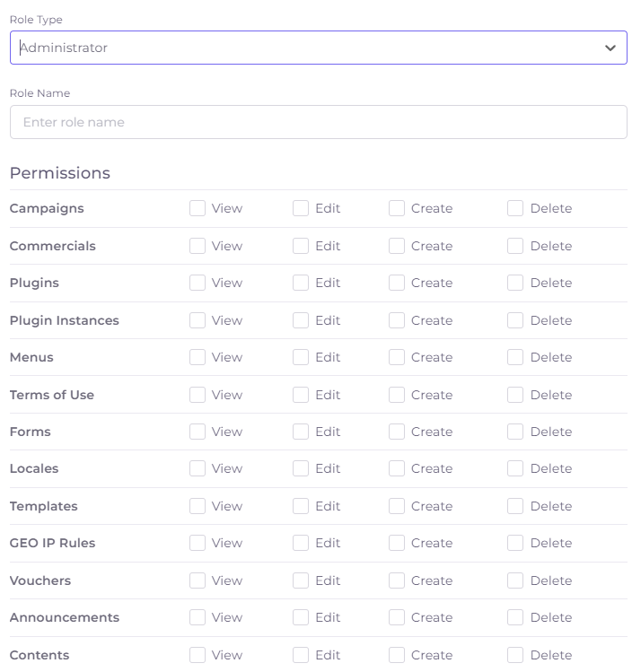This screenshot has width=632, height=672.
Task: Check Delete permission for Locales
Action: 515,468
